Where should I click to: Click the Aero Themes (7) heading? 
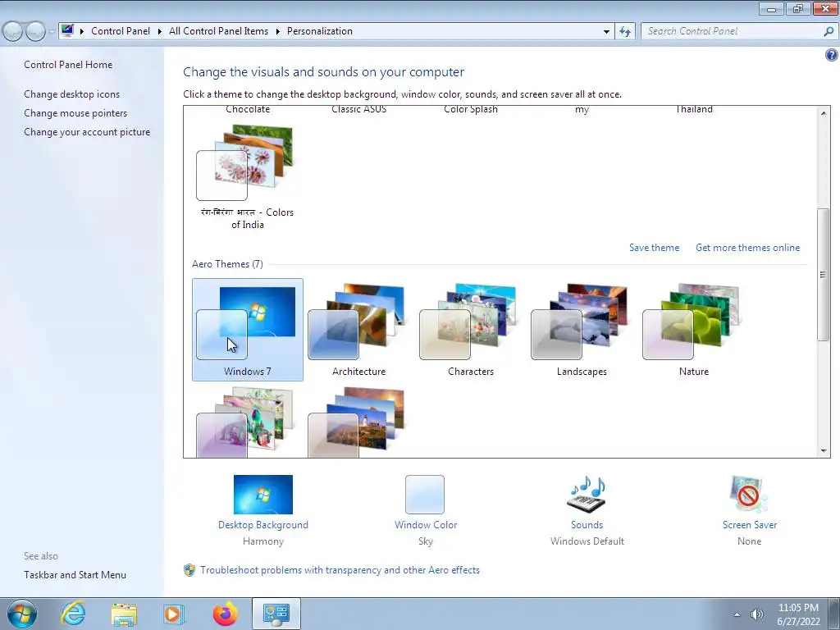coord(228,264)
